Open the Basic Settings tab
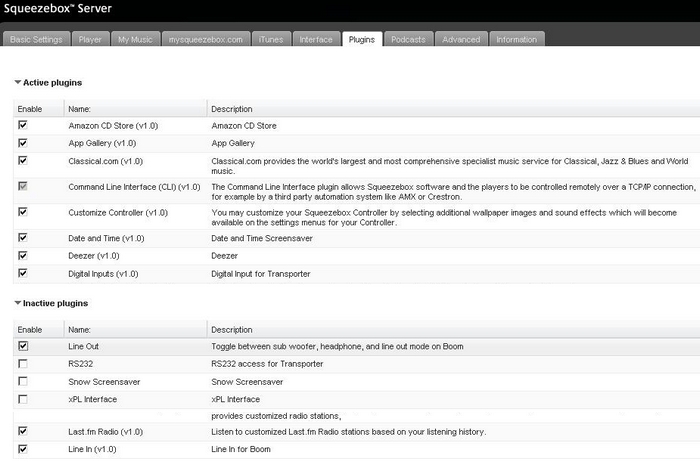700x462 pixels. point(38,40)
